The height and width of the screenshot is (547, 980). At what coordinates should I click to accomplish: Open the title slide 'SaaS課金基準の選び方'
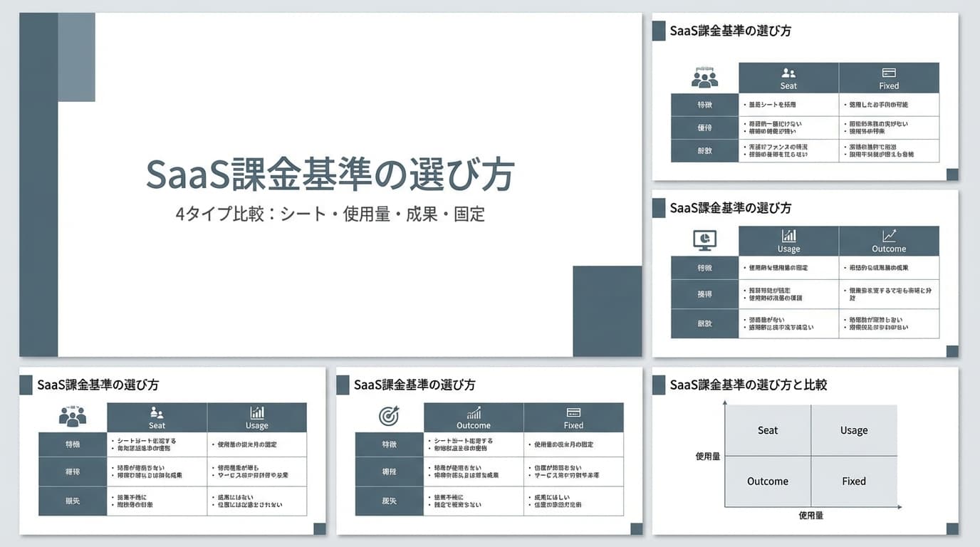330,174
